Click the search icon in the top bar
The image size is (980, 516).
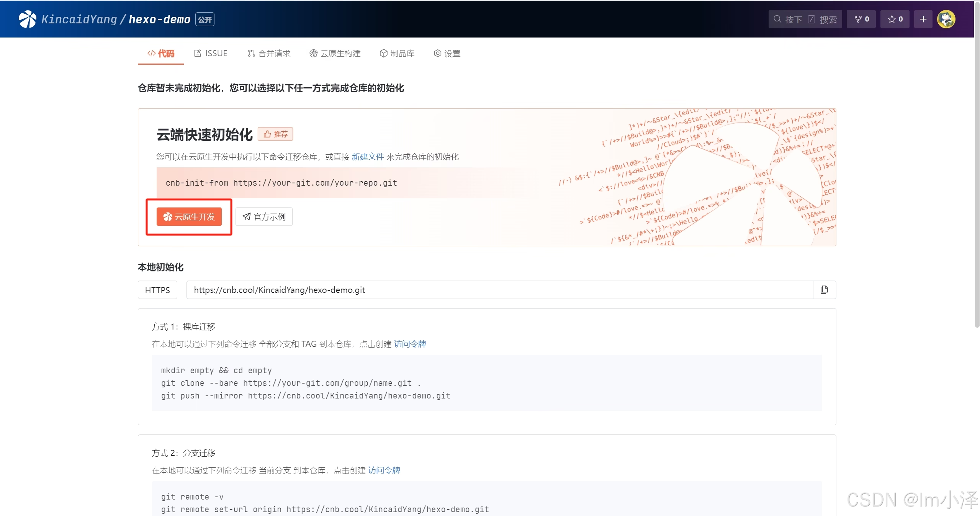(x=777, y=19)
